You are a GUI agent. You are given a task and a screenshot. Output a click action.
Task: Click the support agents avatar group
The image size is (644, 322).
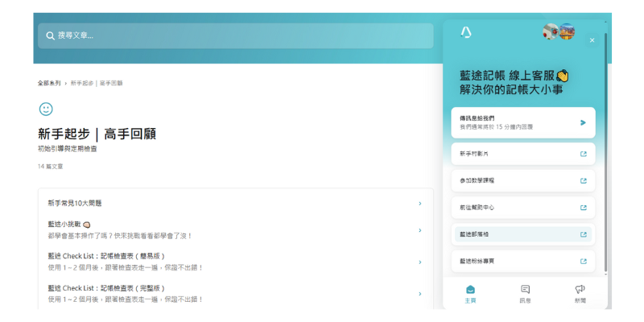[x=559, y=32]
